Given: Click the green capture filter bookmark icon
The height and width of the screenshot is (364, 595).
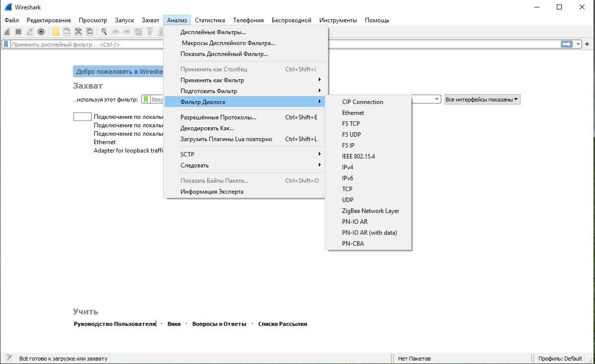Looking at the screenshot, I should (146, 99).
